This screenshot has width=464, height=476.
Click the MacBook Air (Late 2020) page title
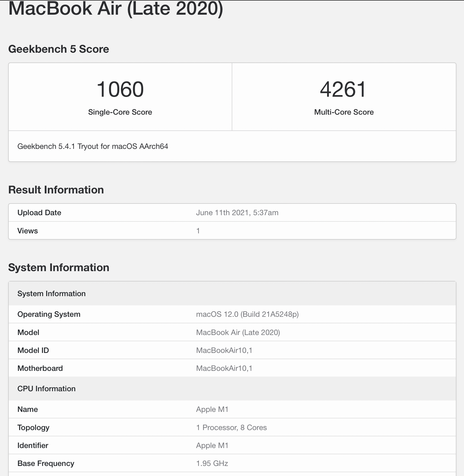point(116,9)
